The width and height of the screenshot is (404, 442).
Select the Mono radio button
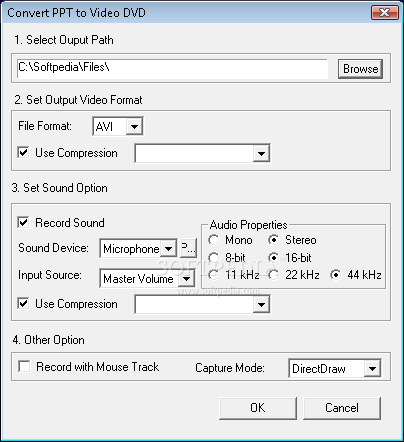(213, 240)
